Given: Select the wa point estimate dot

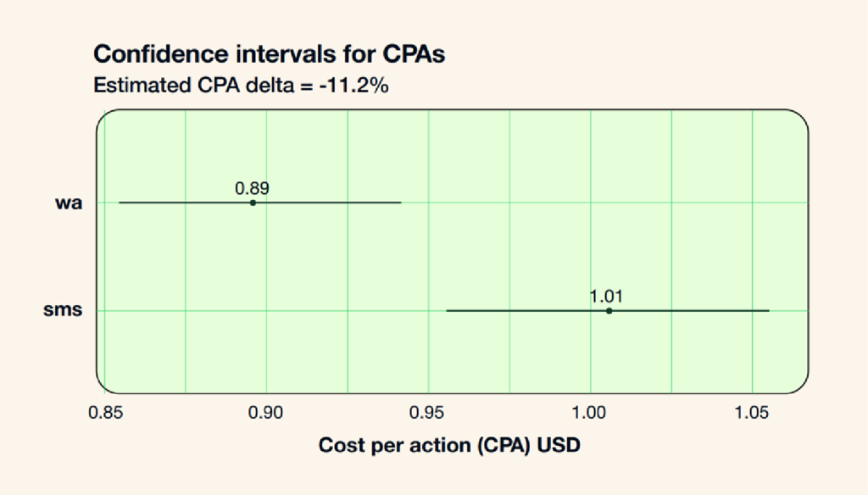Looking at the screenshot, I should pos(253,203).
